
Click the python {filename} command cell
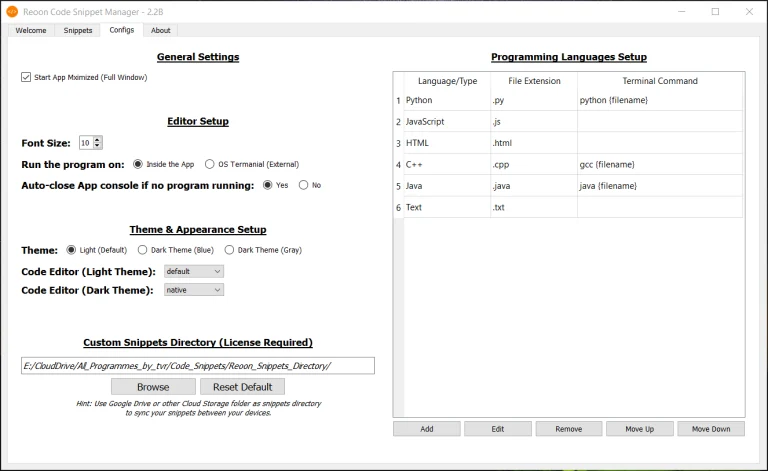click(660, 100)
